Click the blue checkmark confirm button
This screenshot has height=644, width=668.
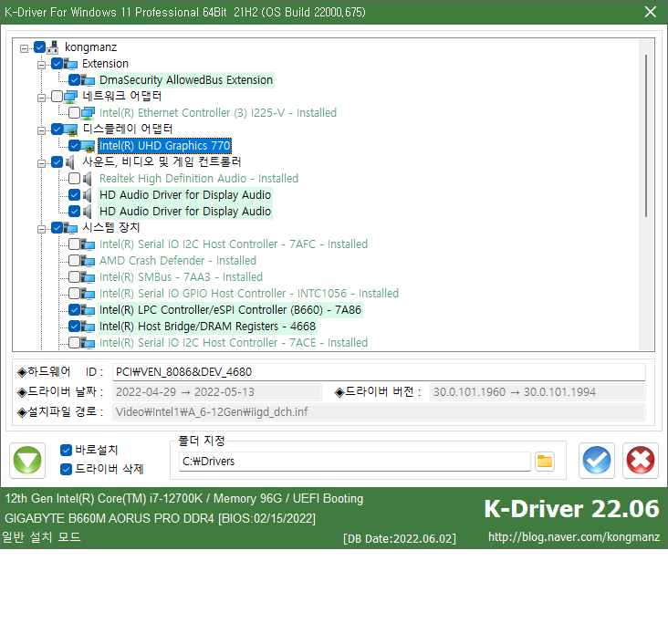597,461
